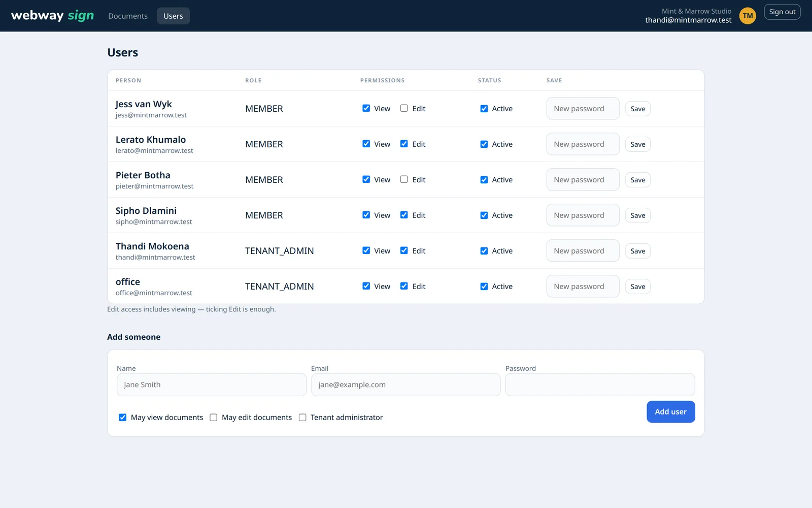This screenshot has width=812, height=508.
Task: Click New password field for Pieter Botha
Action: 583,180
